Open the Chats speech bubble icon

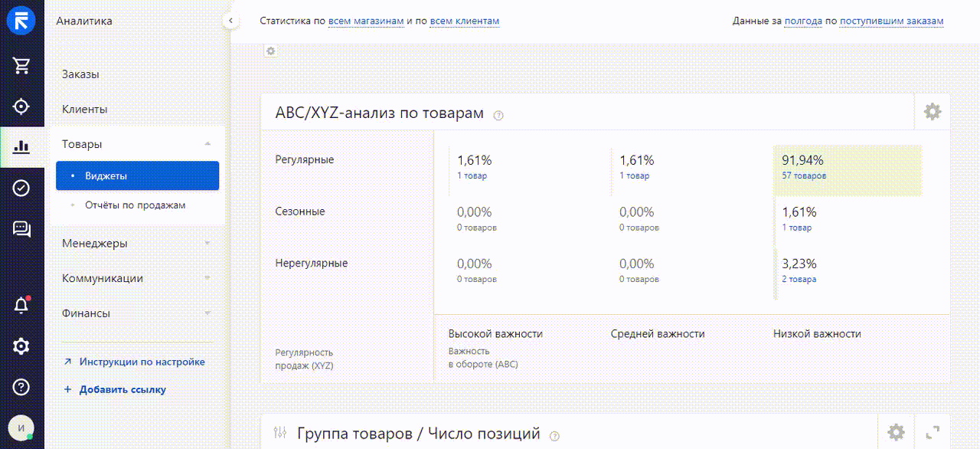coord(21,229)
